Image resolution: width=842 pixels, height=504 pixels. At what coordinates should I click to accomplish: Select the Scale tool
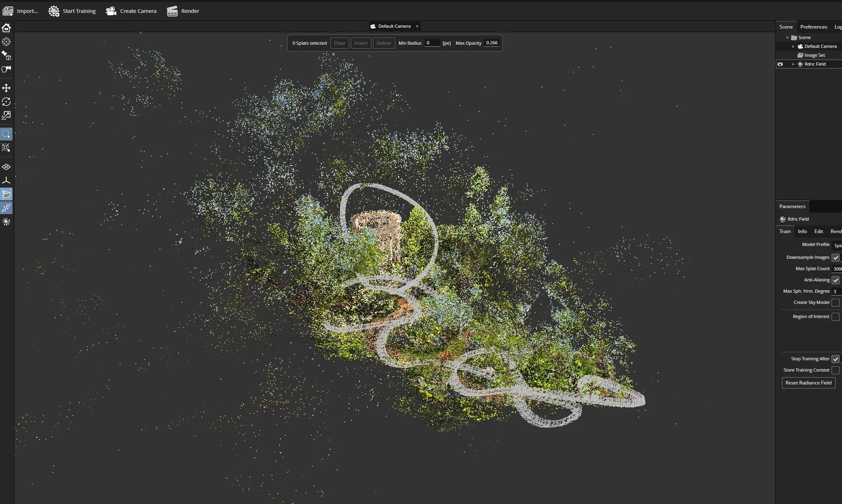[x=6, y=116]
